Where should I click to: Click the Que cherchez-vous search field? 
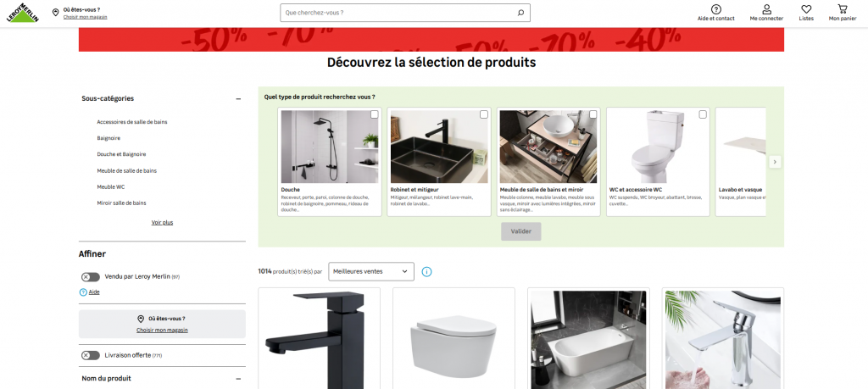(398, 13)
